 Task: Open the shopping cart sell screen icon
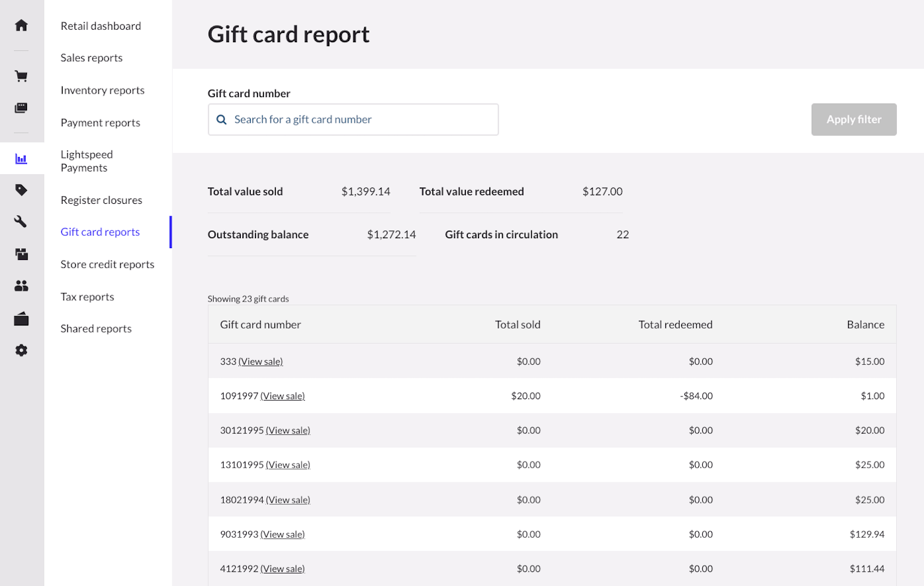tap(21, 76)
